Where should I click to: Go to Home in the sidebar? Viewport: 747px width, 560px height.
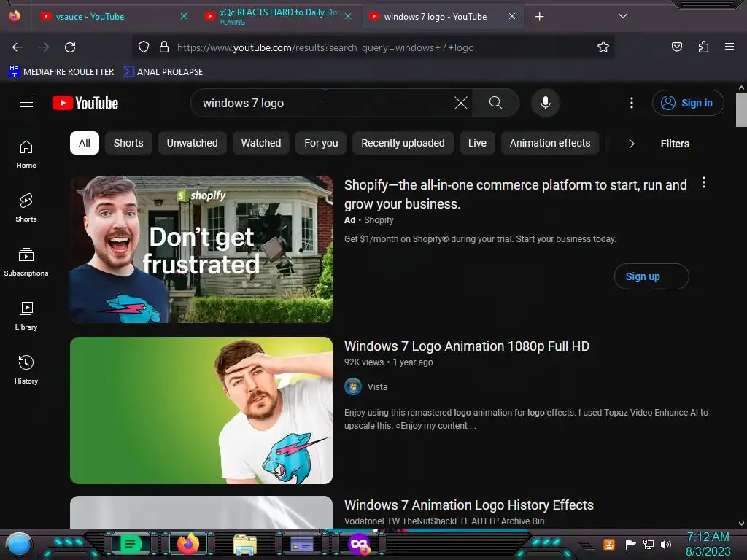coord(26,155)
